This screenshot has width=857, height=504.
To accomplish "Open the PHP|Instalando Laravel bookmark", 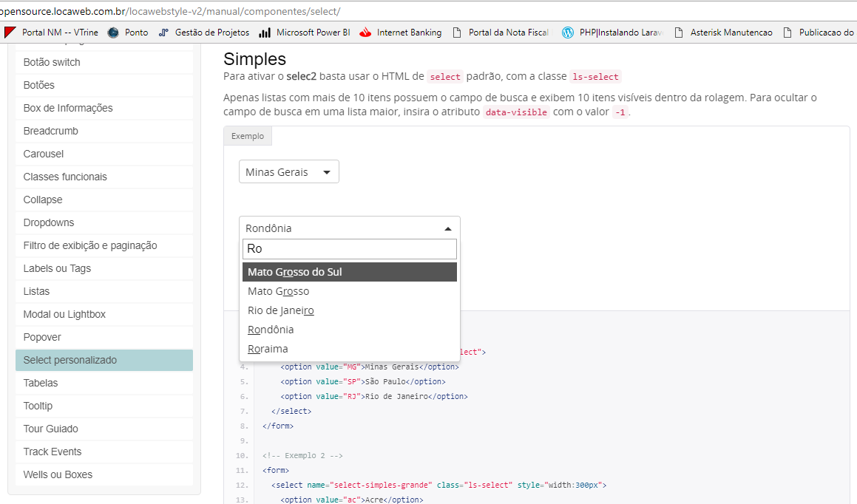I will pyautogui.click(x=613, y=33).
